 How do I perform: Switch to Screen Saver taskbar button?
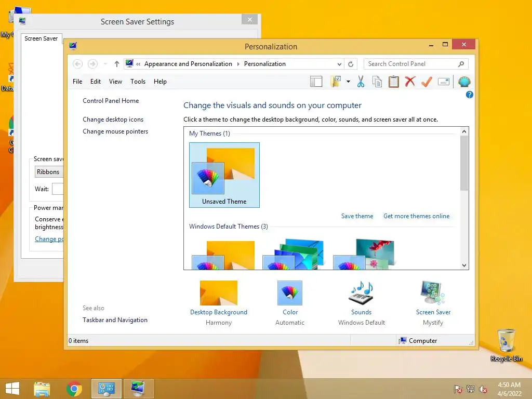(138, 389)
